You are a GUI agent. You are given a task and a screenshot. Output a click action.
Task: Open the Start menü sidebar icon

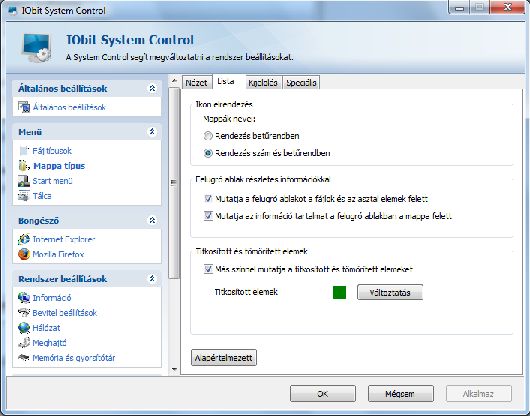24,181
